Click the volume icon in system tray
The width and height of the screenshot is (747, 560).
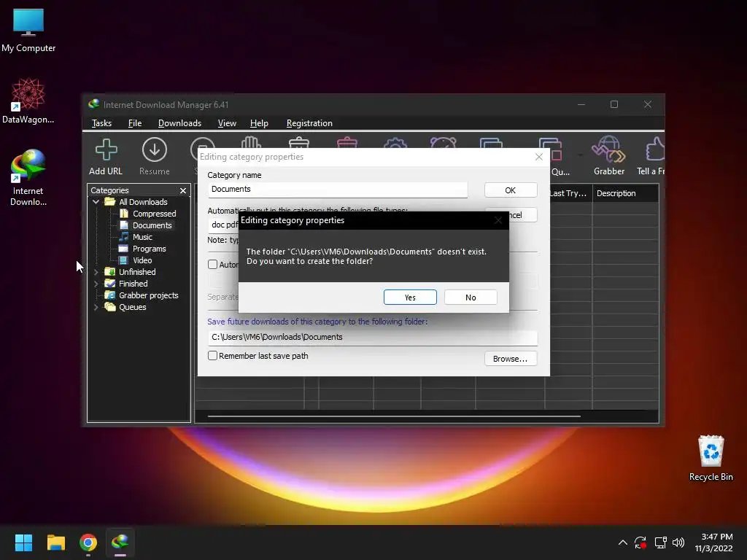[x=678, y=542]
